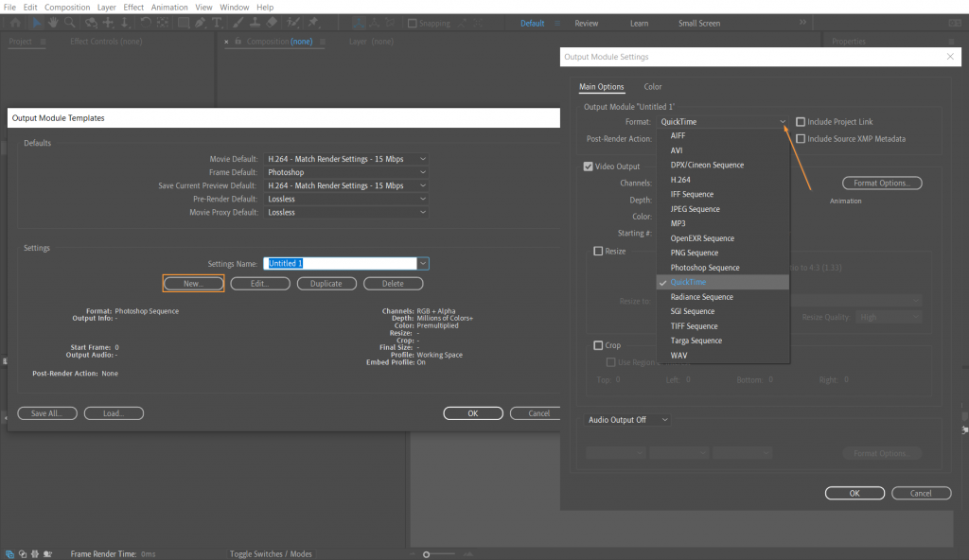The height and width of the screenshot is (560, 969).
Task: Switch to the Color tab
Action: tap(652, 86)
